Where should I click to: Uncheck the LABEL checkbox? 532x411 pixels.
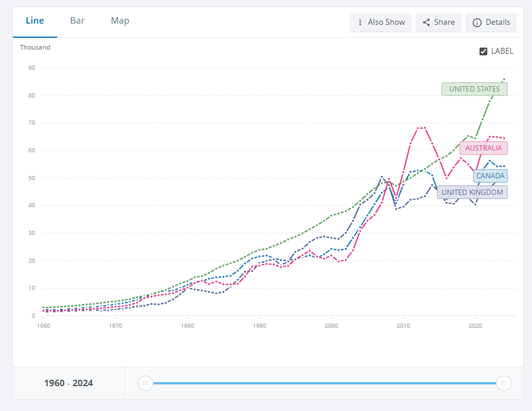click(x=484, y=51)
